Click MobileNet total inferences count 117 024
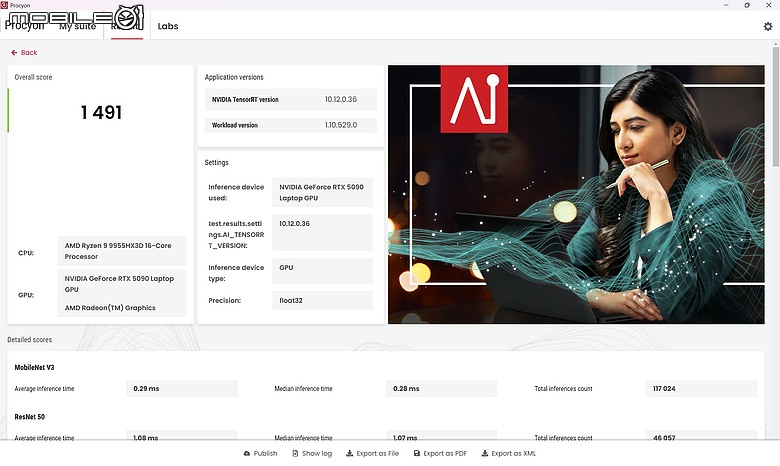Screen dimensions: 780x466 point(701,388)
